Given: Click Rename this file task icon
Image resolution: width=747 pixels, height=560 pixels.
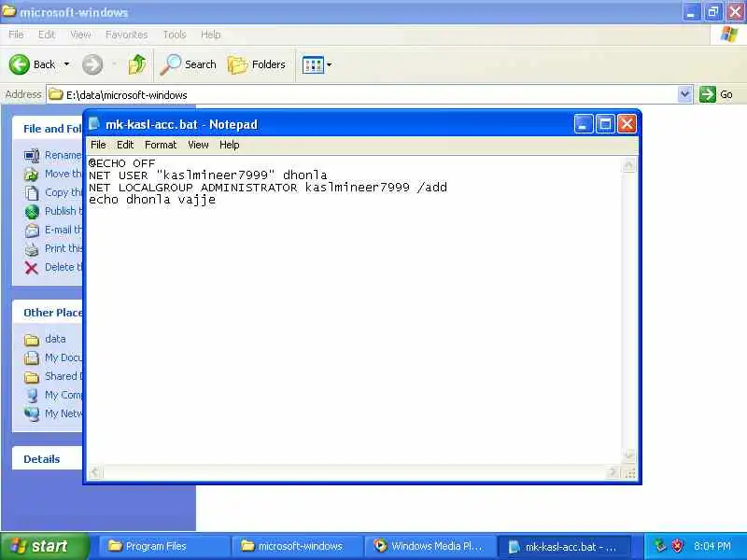Looking at the screenshot, I should point(32,156).
